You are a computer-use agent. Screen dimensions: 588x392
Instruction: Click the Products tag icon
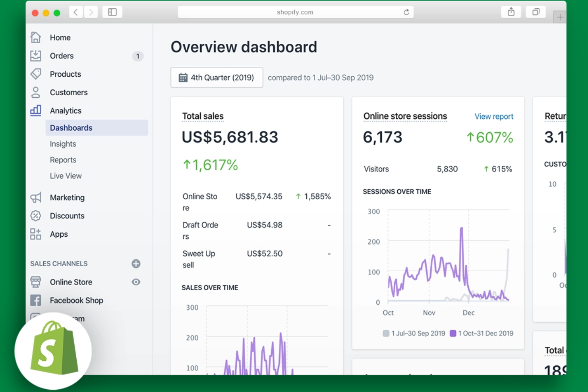point(36,74)
